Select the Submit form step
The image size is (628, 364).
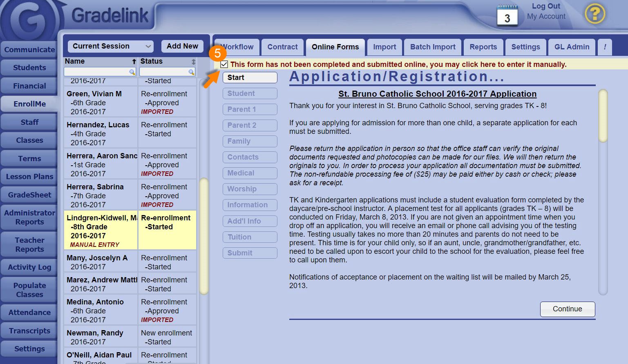[x=250, y=253]
